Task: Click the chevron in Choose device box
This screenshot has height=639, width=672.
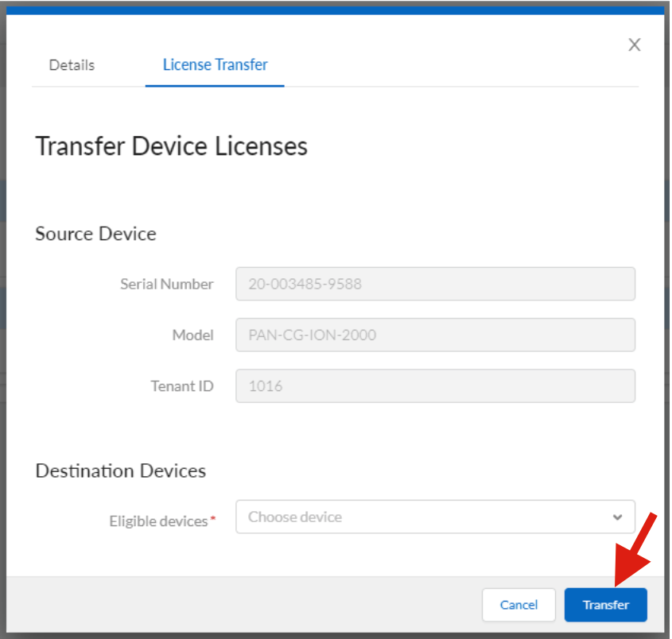Action: pyautogui.click(x=617, y=517)
